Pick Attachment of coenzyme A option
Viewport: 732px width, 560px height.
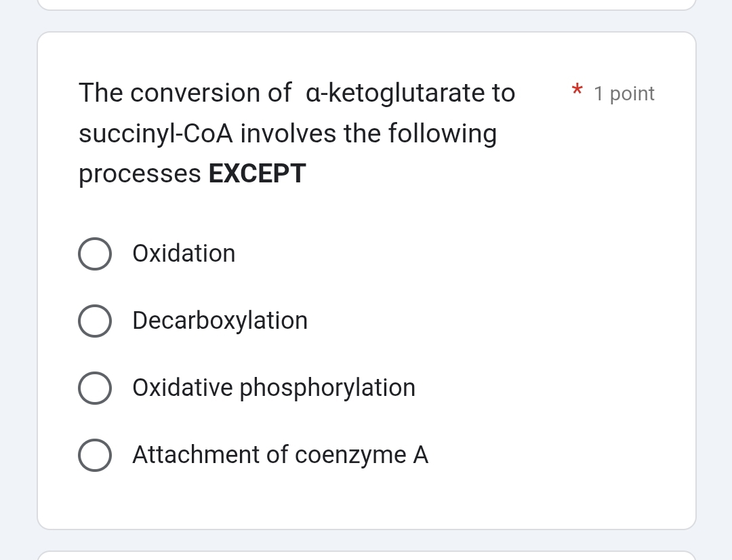click(95, 455)
